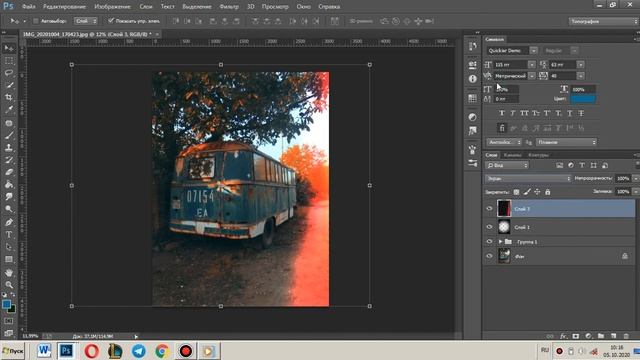The height and width of the screenshot is (360, 640).
Task: Switch to the Каналы tab
Action: coord(512,155)
